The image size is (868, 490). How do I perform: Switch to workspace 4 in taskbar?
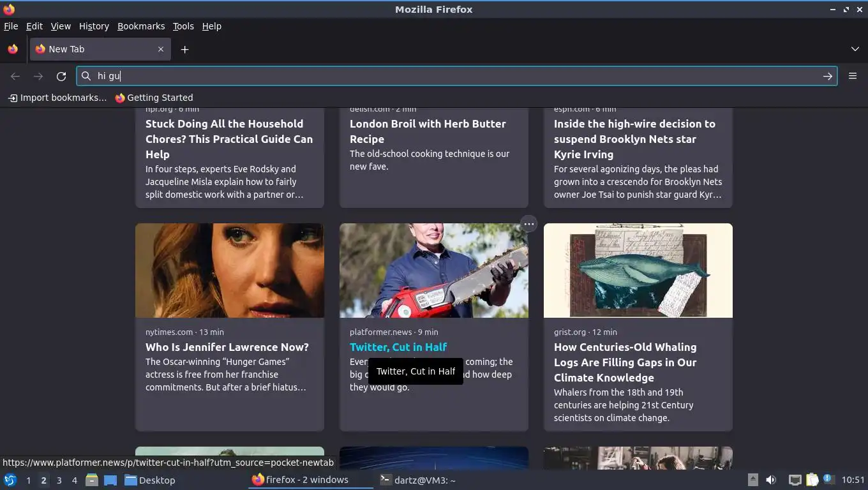pos(74,480)
